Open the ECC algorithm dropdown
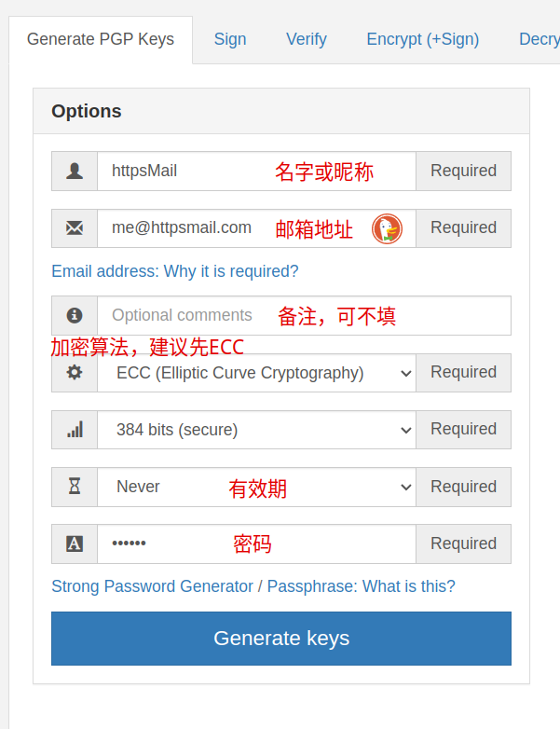 point(256,373)
